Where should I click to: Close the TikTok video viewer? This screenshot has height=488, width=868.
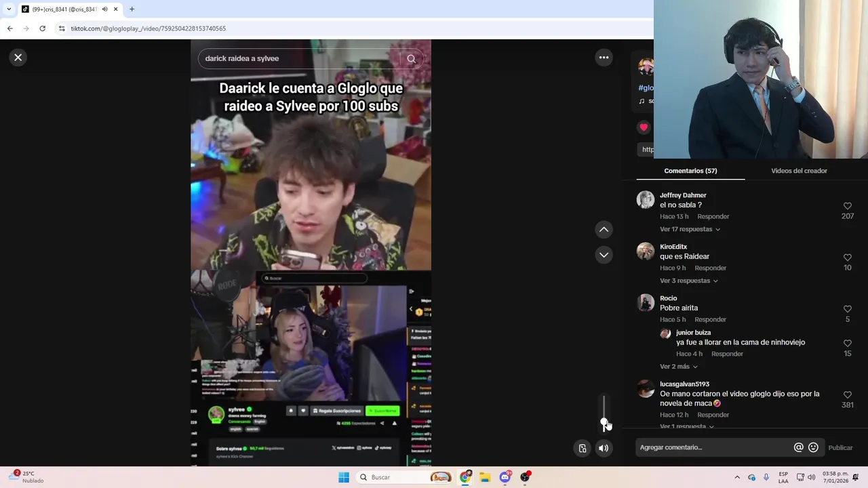(18, 58)
